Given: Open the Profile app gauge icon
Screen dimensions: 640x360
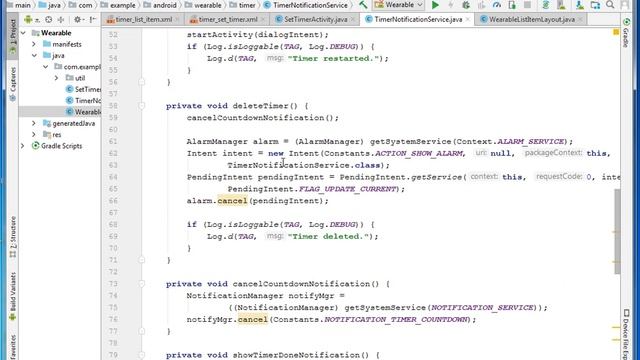Looking at the screenshot, I should 497,5.
